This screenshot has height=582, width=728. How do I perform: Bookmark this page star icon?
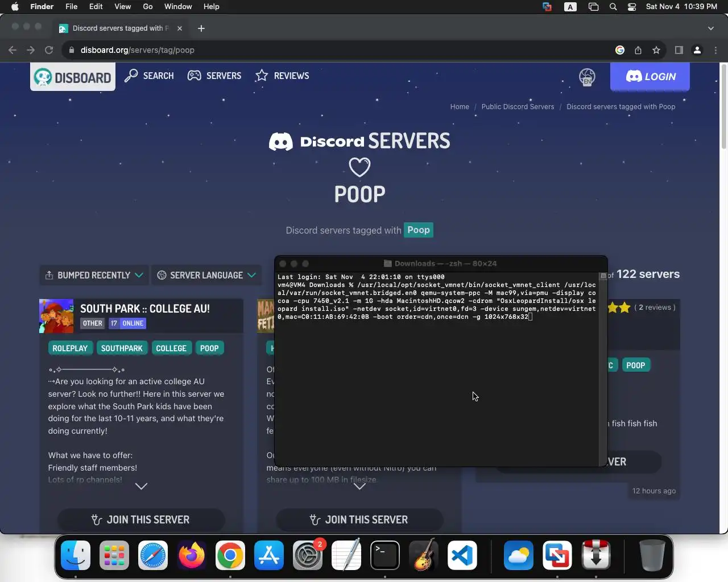coord(656,50)
